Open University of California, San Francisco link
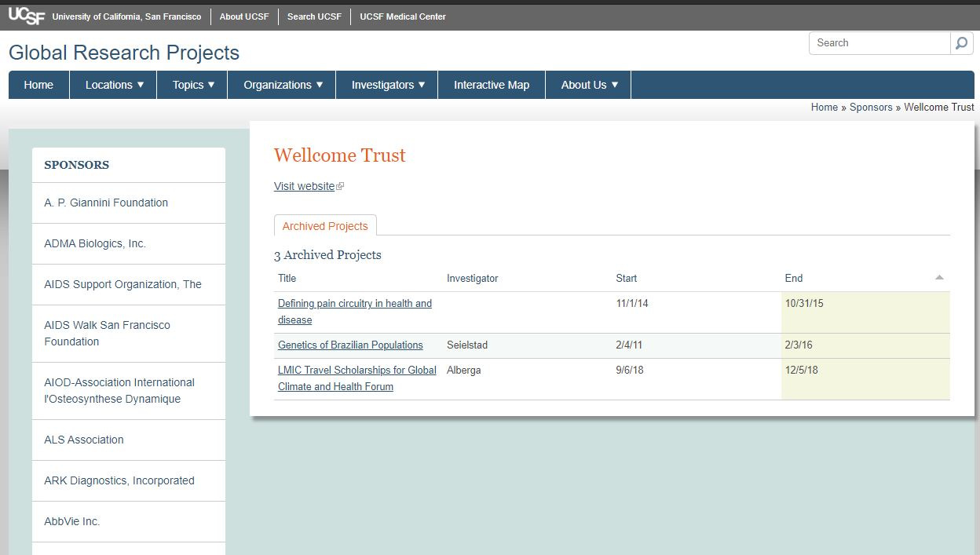 (126, 16)
